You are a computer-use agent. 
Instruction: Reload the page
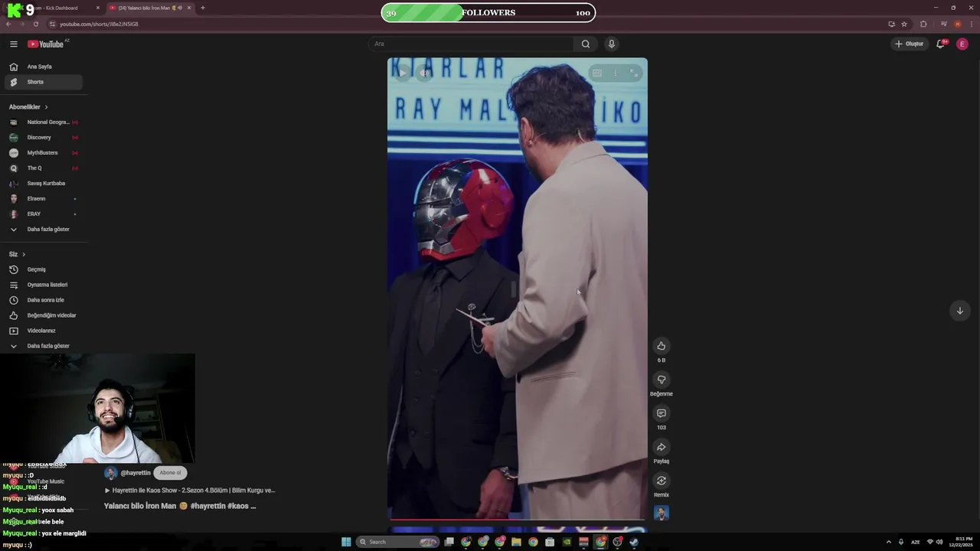pyautogui.click(x=35, y=24)
